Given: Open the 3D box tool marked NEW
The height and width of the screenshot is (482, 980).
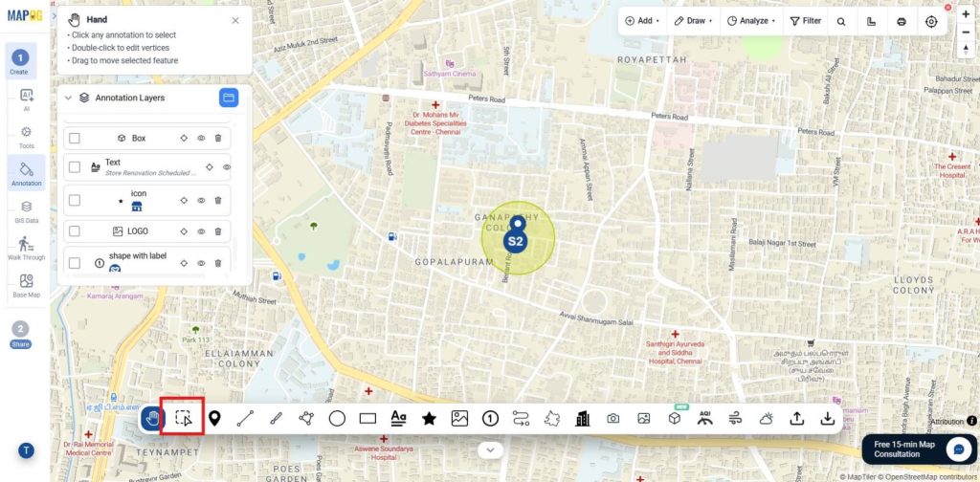Looking at the screenshot, I should click(x=675, y=418).
